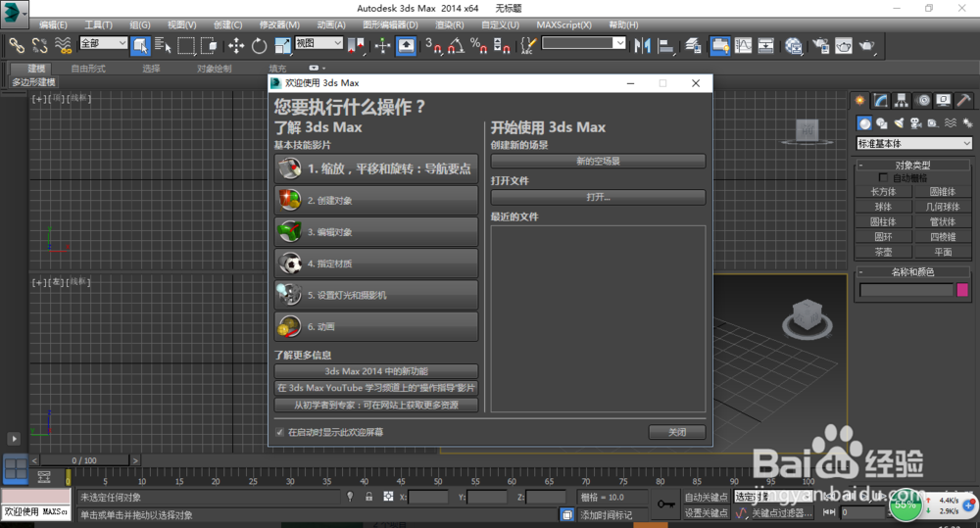
Task: Switch to the Utilities command panel tab
Action: (x=963, y=100)
